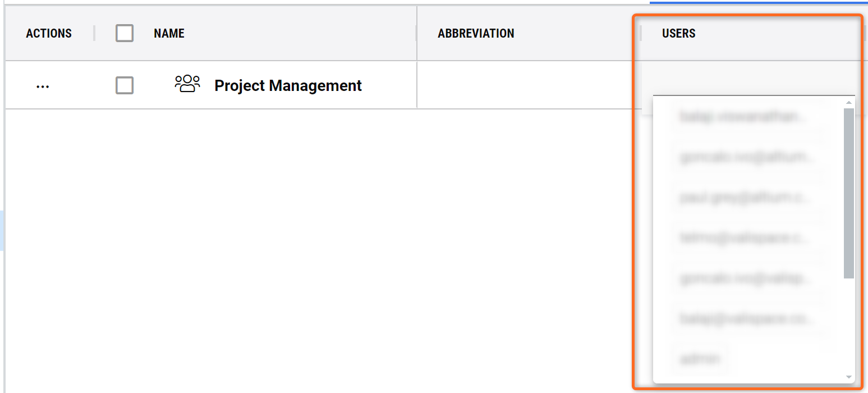
Task: Pick paul.grey@altium in the users dropdown
Action: pyautogui.click(x=747, y=198)
